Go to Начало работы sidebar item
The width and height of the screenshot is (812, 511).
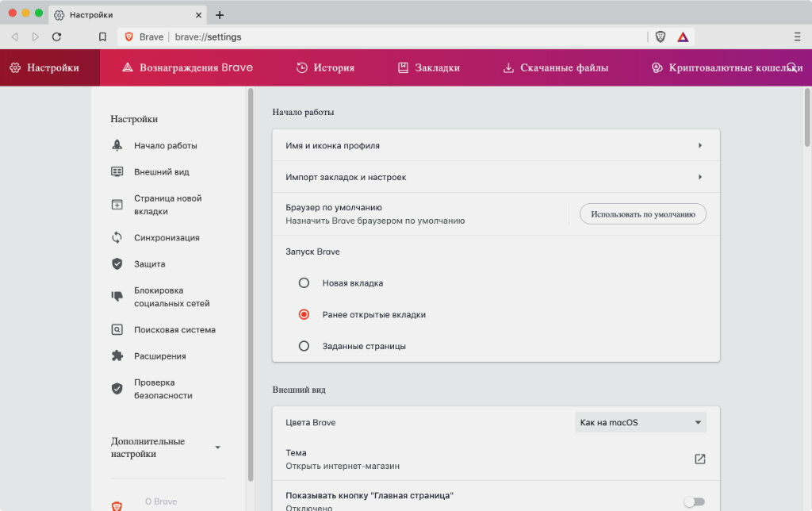click(165, 146)
